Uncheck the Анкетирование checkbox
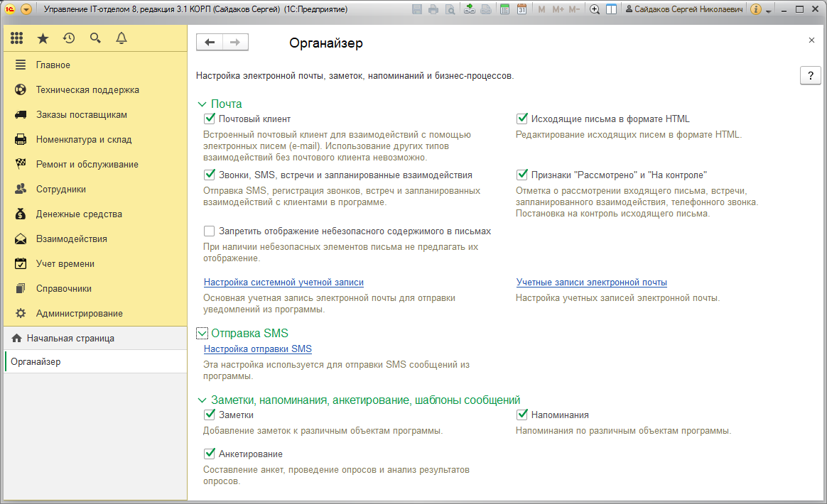The height and width of the screenshot is (504, 827). pos(210,454)
